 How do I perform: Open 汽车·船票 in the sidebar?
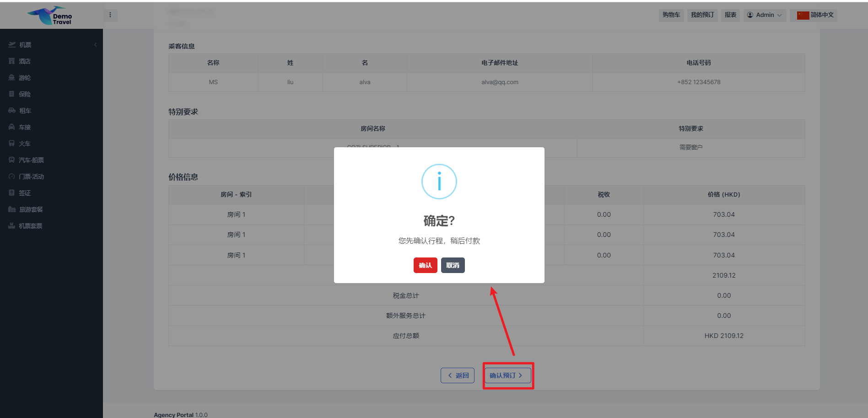(x=31, y=160)
